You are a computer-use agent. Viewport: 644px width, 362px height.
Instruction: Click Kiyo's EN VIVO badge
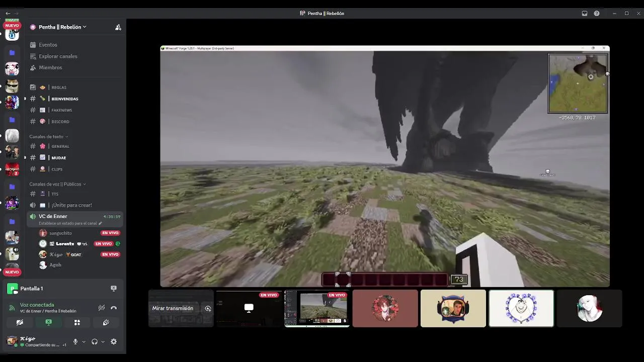click(x=110, y=255)
